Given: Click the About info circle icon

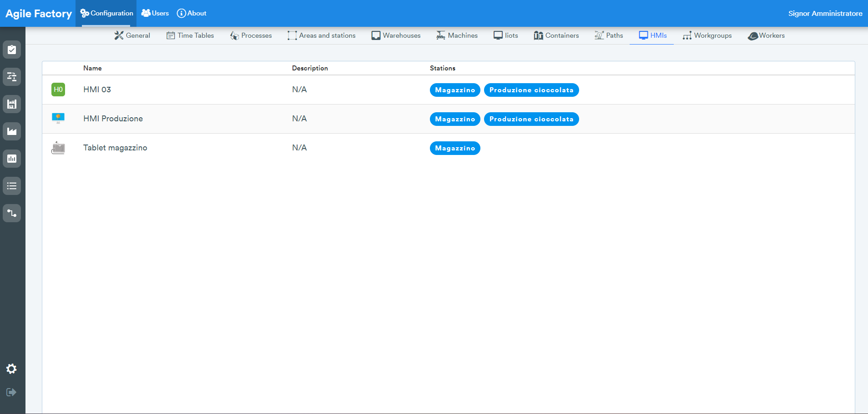Looking at the screenshot, I should click(182, 13).
